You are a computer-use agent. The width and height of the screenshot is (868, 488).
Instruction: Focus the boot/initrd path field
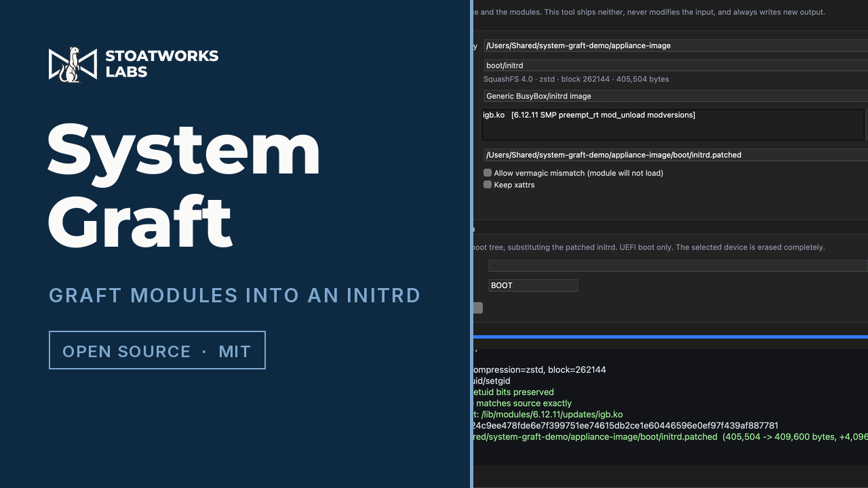(675, 66)
